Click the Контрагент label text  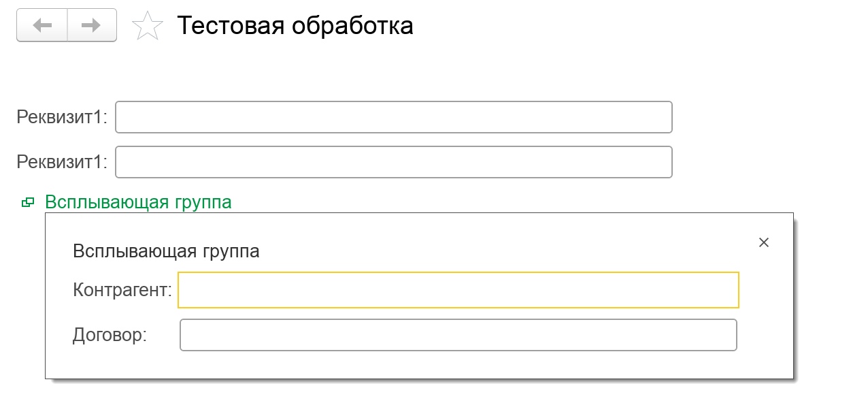tap(122, 291)
